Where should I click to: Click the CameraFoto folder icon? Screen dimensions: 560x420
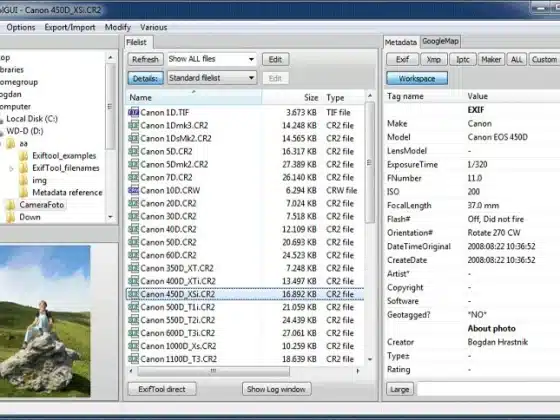point(11,205)
